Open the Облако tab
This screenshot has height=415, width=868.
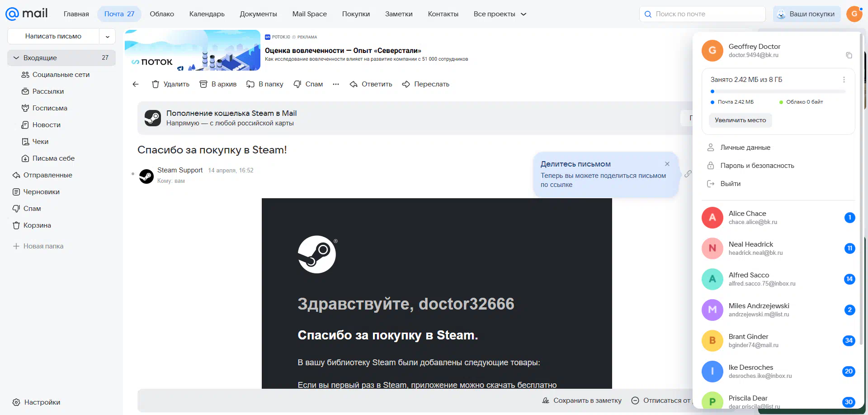162,14
